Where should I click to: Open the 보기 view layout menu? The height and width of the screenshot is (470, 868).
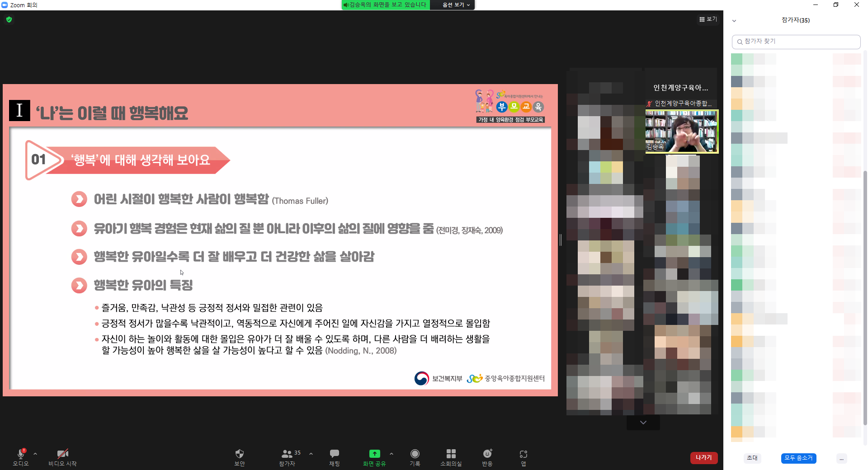708,19
